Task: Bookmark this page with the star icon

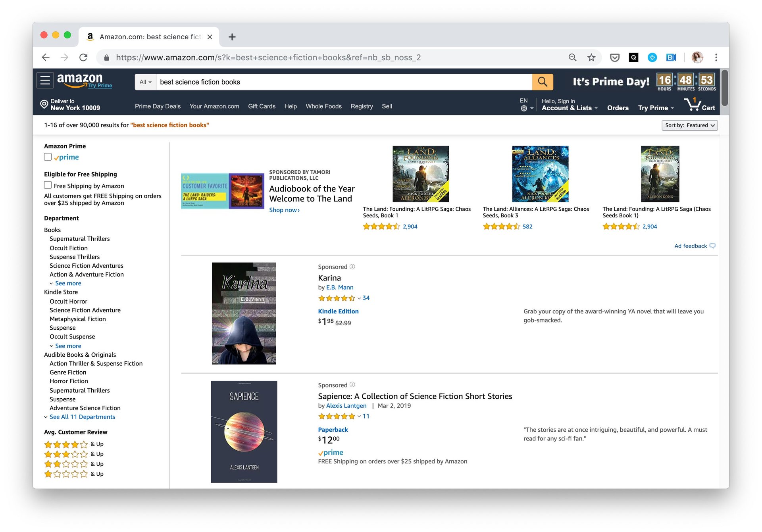Action: pos(591,58)
